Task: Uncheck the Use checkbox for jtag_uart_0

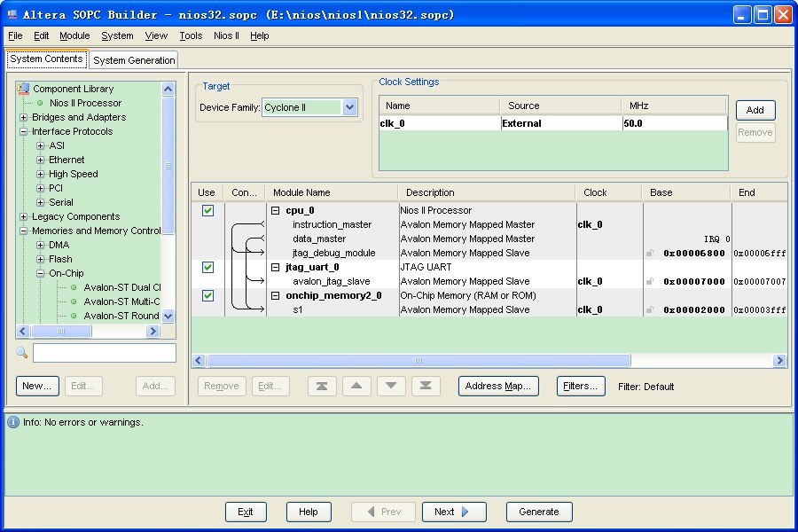Action: pyautogui.click(x=207, y=267)
